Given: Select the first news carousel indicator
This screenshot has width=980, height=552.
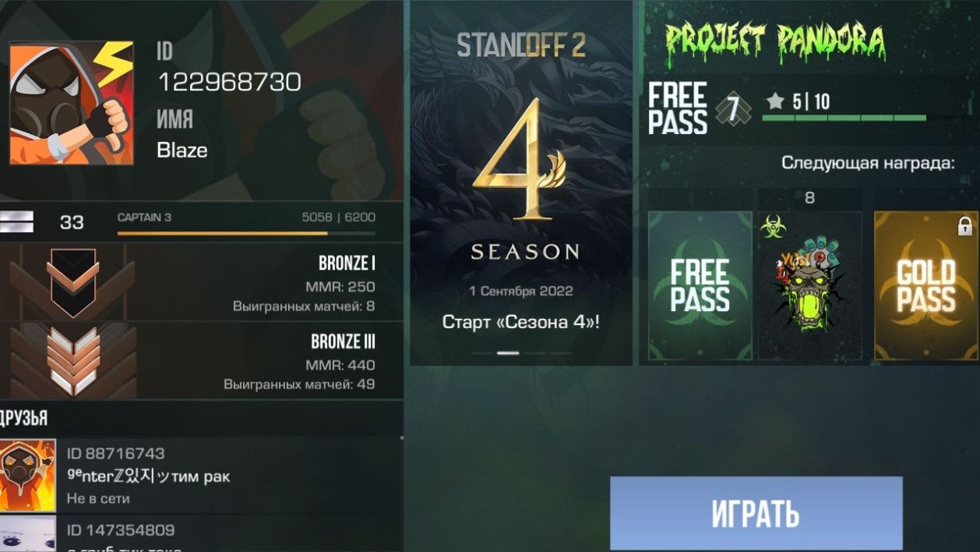Looking at the screenshot, I should click(482, 353).
